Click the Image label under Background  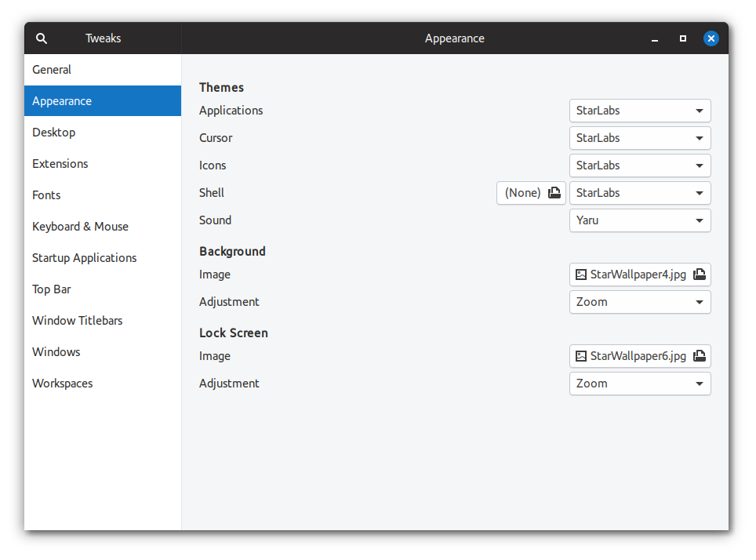pos(215,275)
